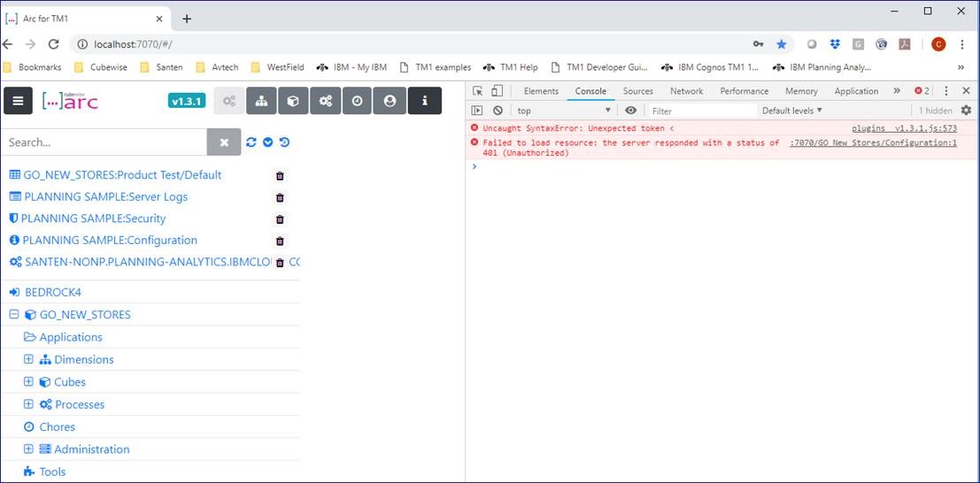Expand the Processes node

tap(28, 404)
